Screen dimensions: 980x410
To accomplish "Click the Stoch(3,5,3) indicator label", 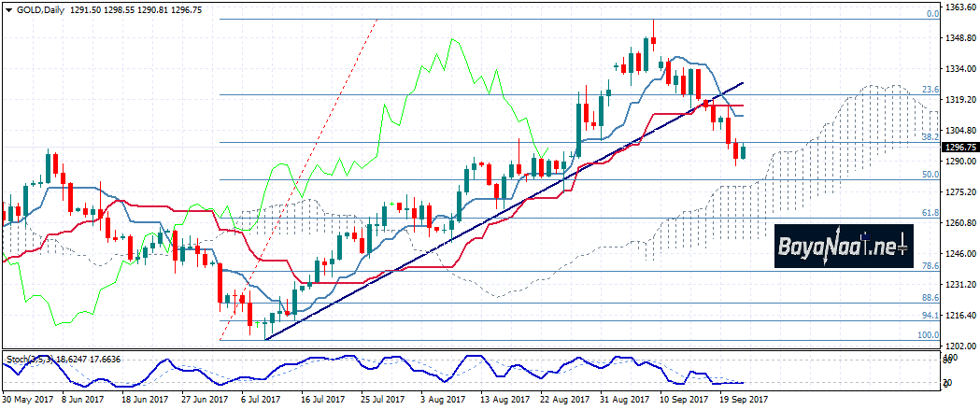I will coord(30,358).
